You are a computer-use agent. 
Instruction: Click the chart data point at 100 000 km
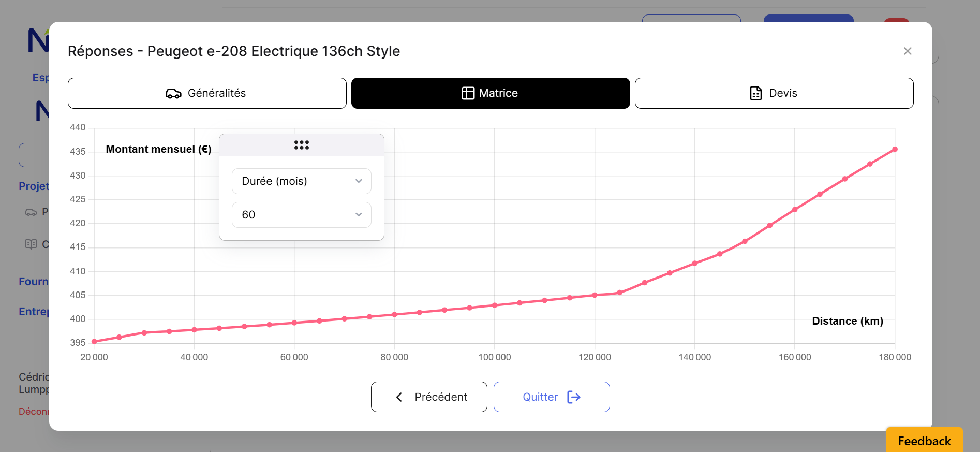click(x=495, y=305)
